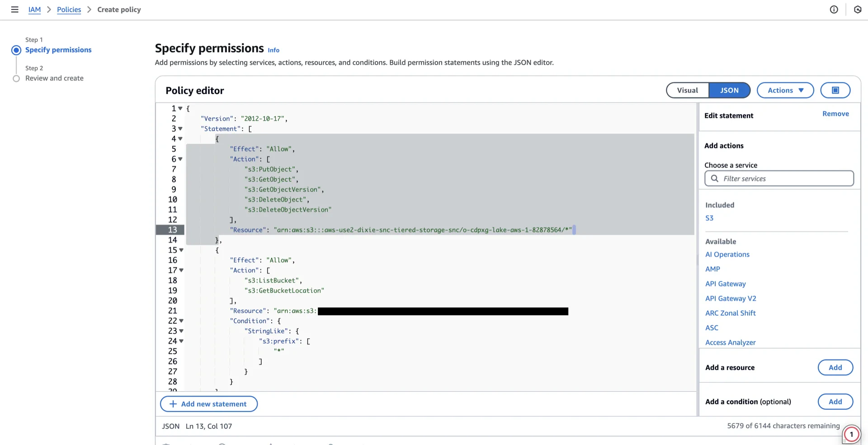This screenshot has width=868, height=445.
Task: Switch to the JSON editor tab
Action: (x=729, y=90)
